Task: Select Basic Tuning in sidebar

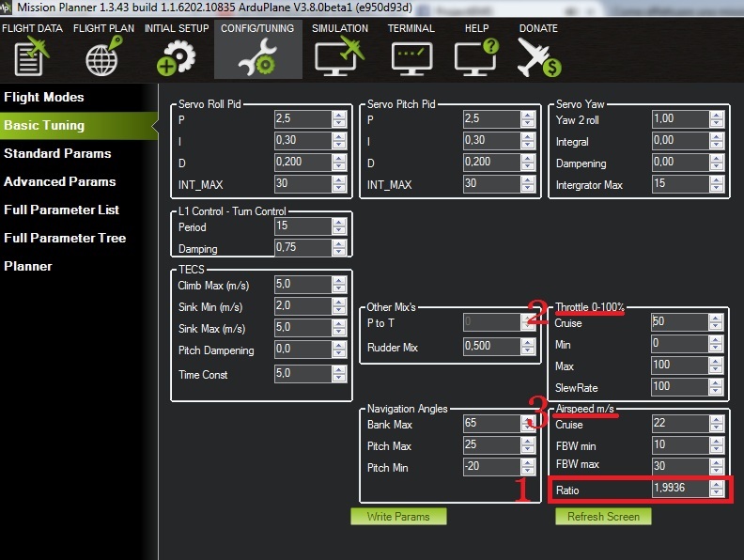Action: 78,125
